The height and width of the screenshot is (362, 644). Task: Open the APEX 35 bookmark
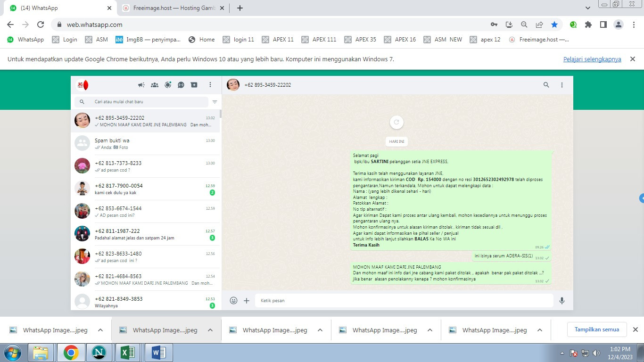[361, 40]
